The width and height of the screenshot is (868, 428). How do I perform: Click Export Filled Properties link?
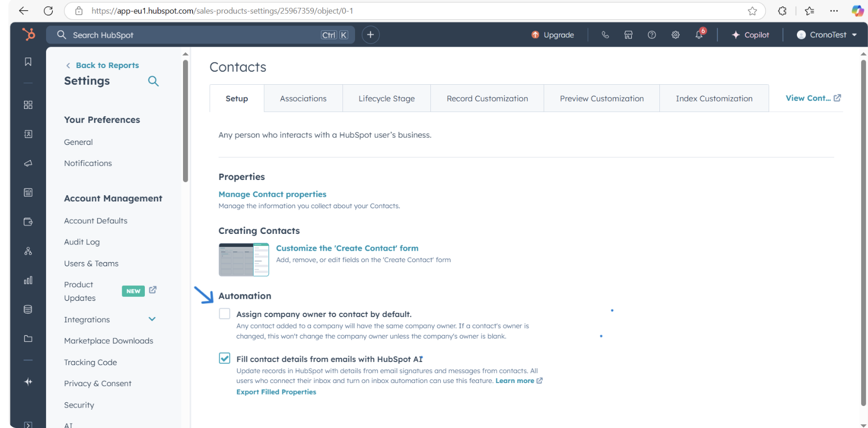click(276, 392)
